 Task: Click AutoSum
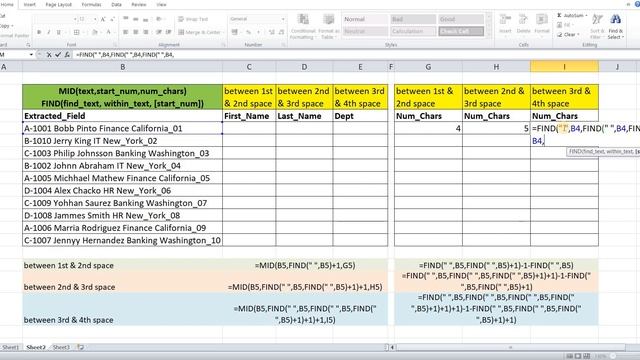(571, 16)
